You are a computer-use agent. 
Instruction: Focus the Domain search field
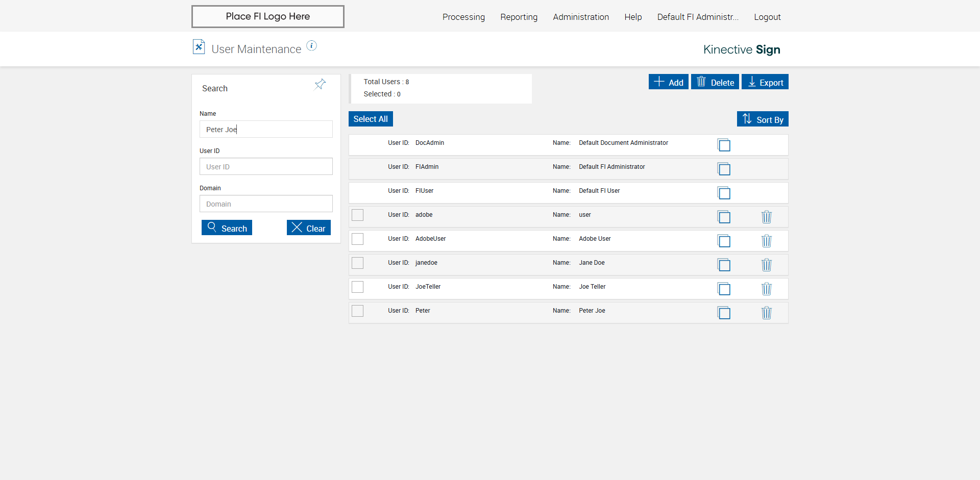click(266, 204)
